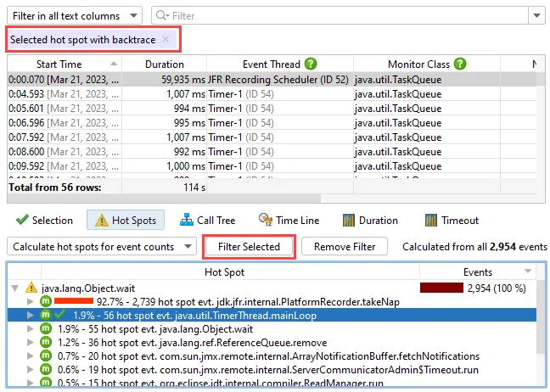550x392 pixels.
Task: Click the Remove Filter button
Action: pyautogui.click(x=345, y=247)
